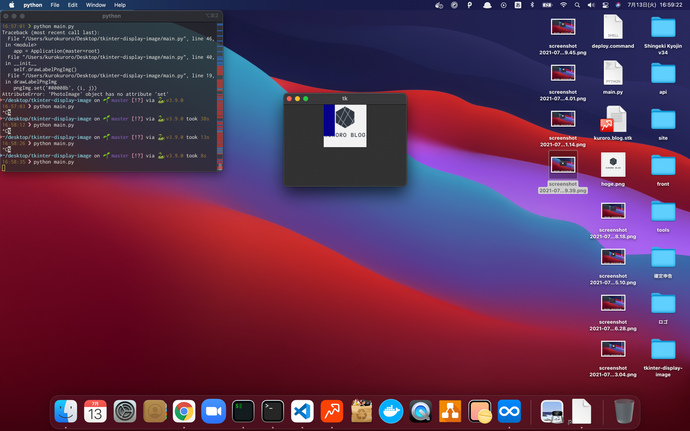This screenshot has width=690, height=431.
Task: Select screenshot 2021-07...4.01.png thumbnail
Action: (x=563, y=73)
